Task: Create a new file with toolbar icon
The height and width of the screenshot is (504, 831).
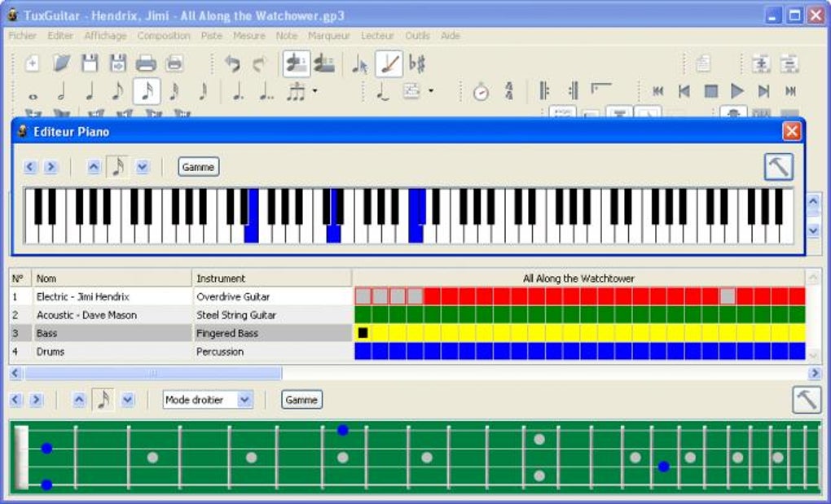Action: pyautogui.click(x=33, y=64)
